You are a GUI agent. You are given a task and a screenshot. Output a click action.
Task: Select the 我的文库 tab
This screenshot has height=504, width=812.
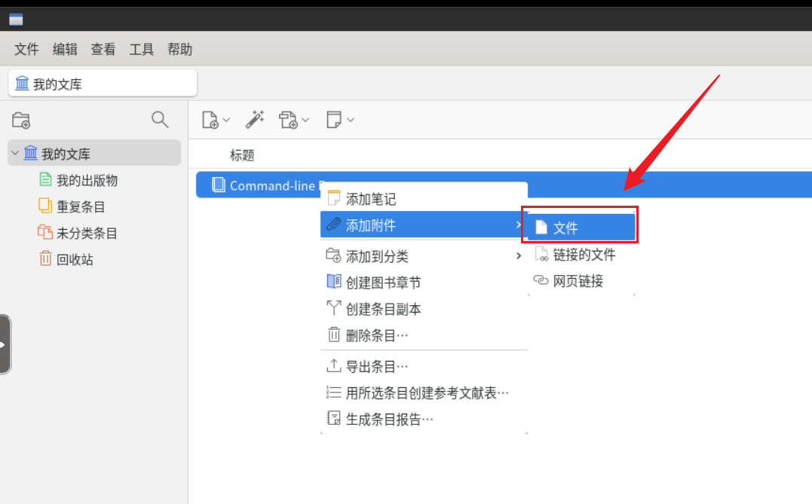(103, 84)
